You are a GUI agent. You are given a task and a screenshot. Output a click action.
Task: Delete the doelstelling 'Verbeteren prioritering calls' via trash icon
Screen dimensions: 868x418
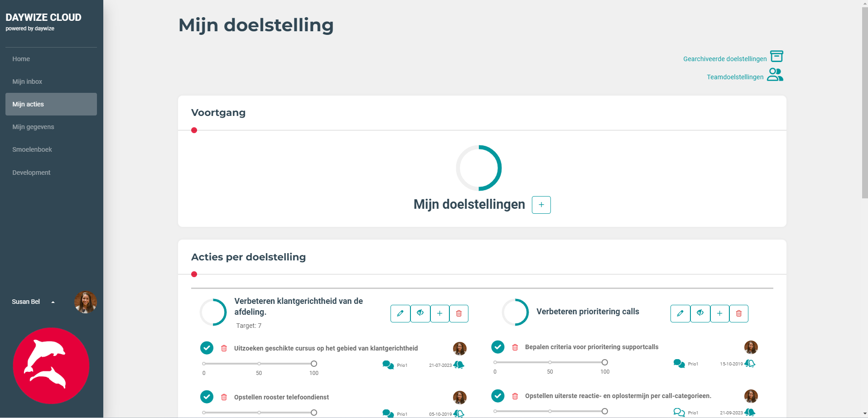click(738, 313)
